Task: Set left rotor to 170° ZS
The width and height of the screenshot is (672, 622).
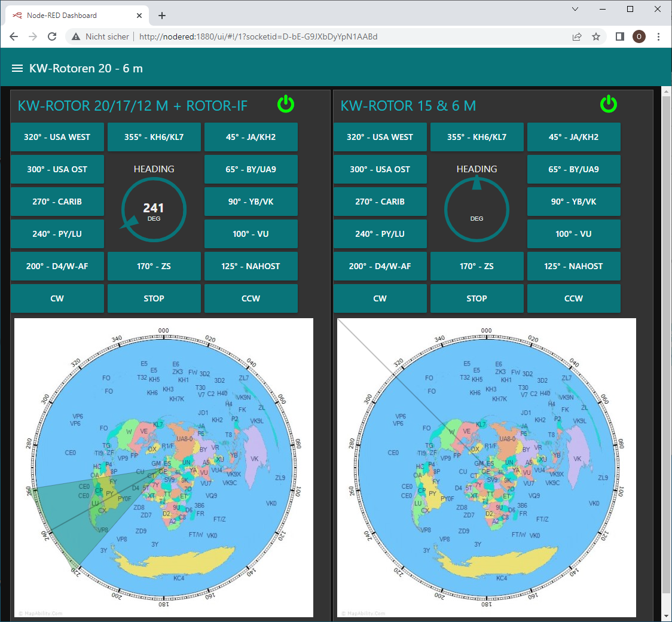Action: (x=154, y=266)
